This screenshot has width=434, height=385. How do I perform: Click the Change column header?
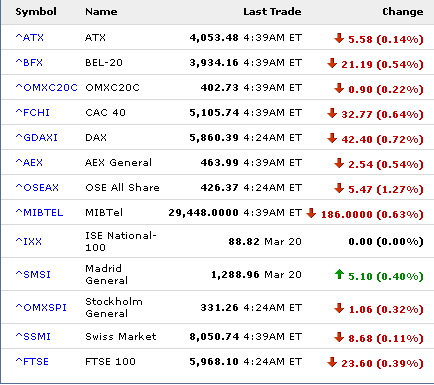pos(403,12)
